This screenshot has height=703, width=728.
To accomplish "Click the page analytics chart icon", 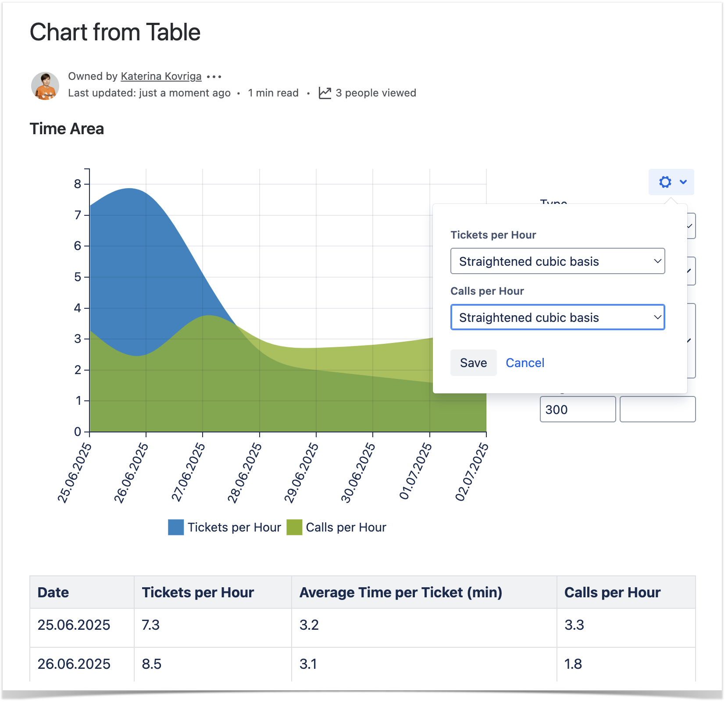I will (325, 93).
